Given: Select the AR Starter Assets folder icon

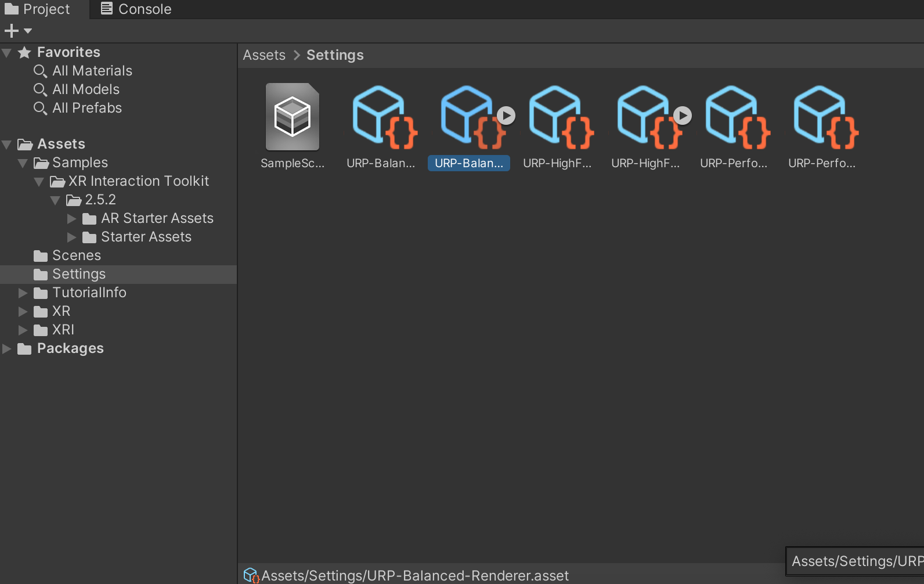Looking at the screenshot, I should [89, 219].
